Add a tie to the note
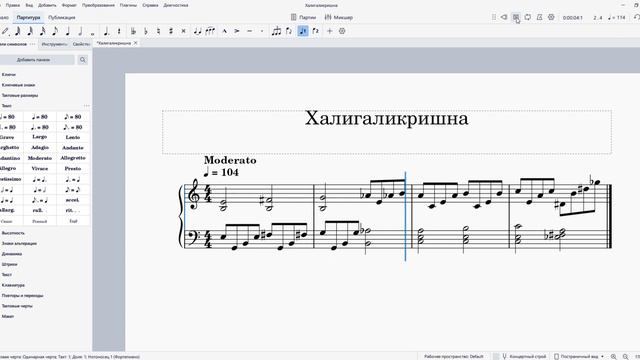Image resolution: width=640 pixels, height=360 pixels. point(198,31)
